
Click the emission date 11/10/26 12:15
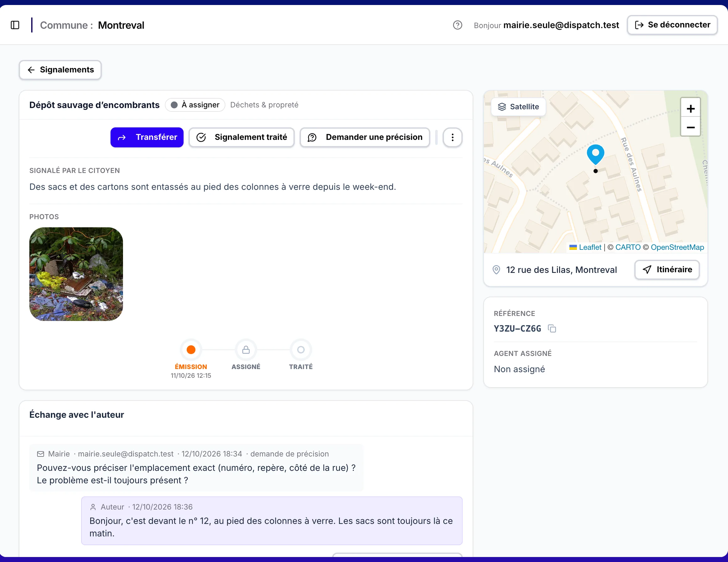191,376
